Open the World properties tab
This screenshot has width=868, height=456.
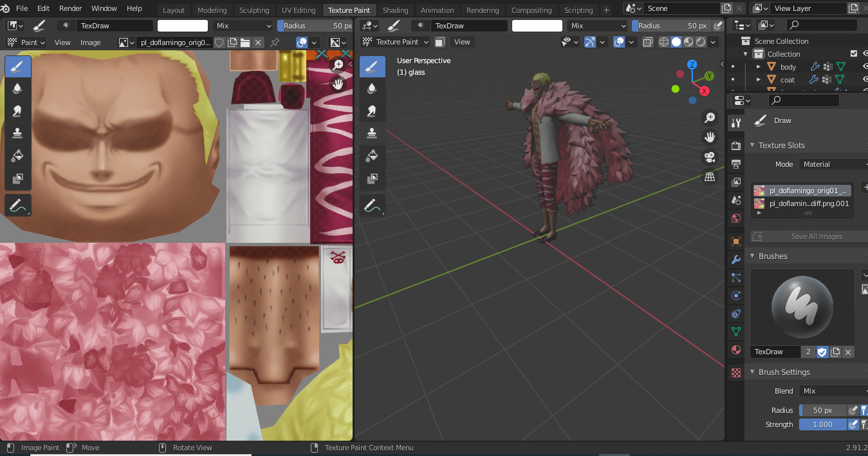[x=736, y=218]
